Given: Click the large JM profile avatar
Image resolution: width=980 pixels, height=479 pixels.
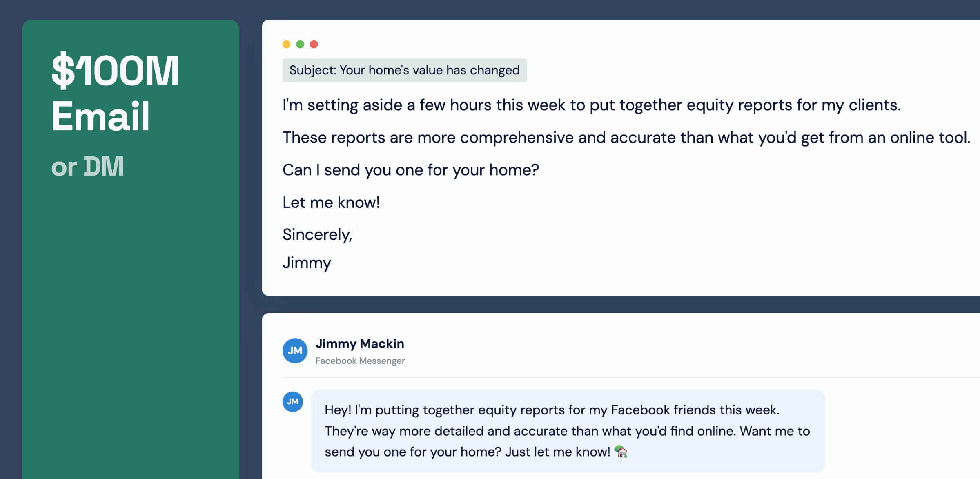Looking at the screenshot, I should [295, 350].
